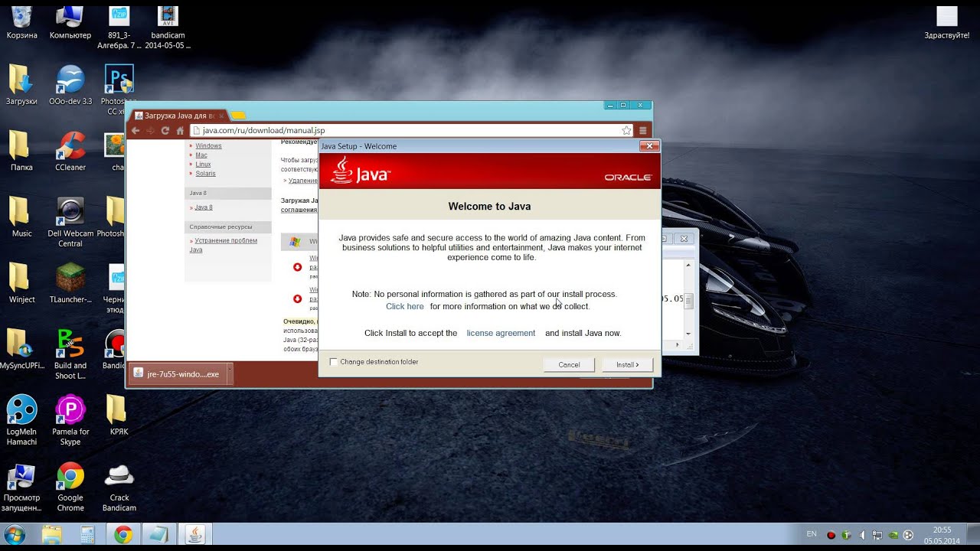Image resolution: width=980 pixels, height=551 pixels.
Task: Open the jre-7u55 downloaded exe item
Action: click(x=177, y=374)
